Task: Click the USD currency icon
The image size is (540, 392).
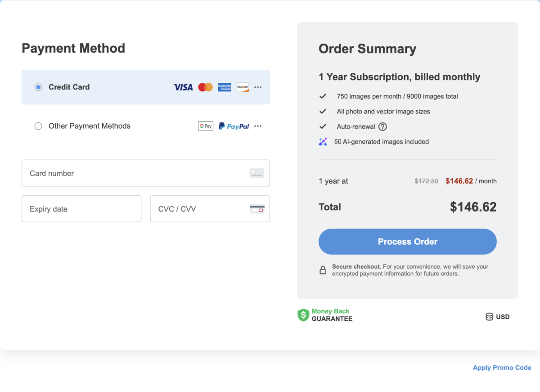Action: 489,316
